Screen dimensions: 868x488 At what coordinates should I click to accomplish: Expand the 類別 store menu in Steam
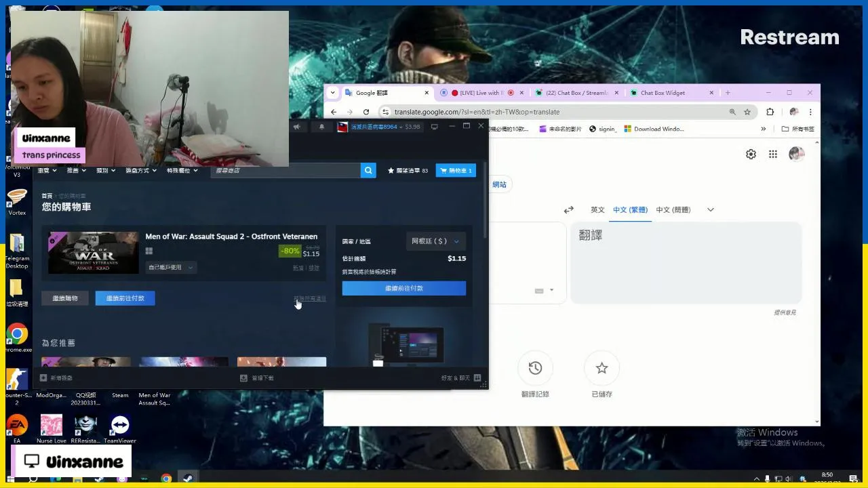point(105,171)
